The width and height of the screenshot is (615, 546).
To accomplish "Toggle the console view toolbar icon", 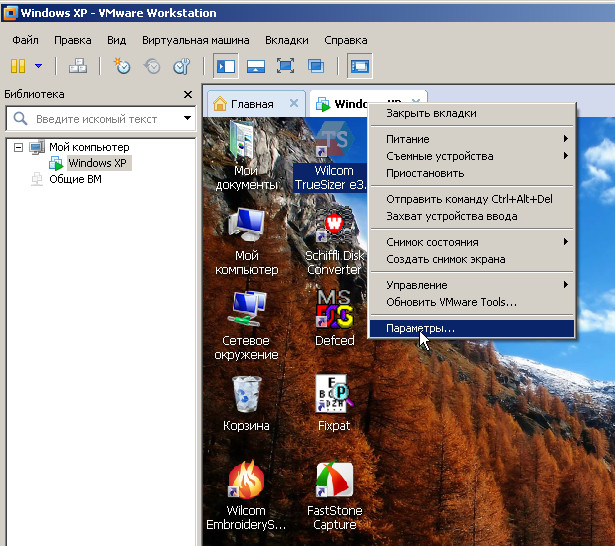I will pos(360,66).
